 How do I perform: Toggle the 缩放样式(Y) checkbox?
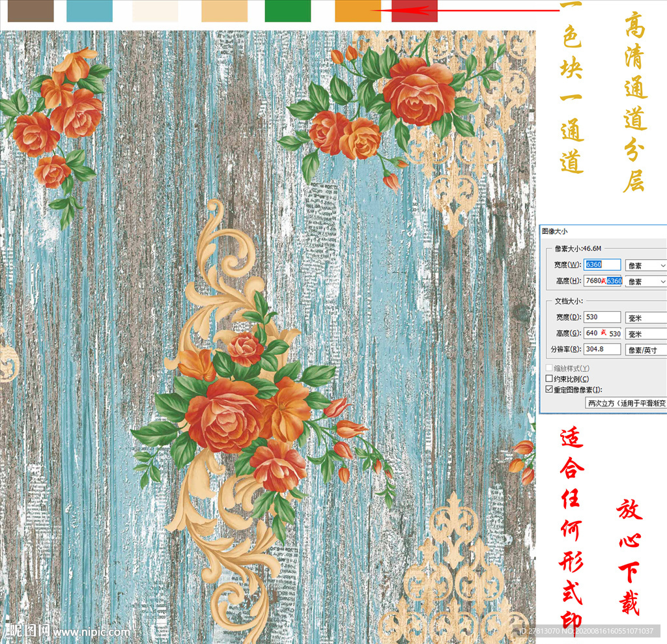(x=549, y=368)
